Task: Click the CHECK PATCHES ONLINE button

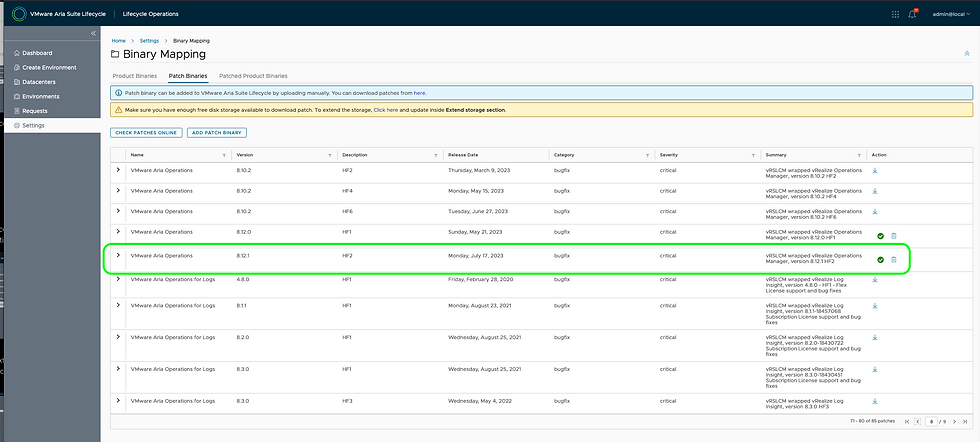Action: (146, 133)
